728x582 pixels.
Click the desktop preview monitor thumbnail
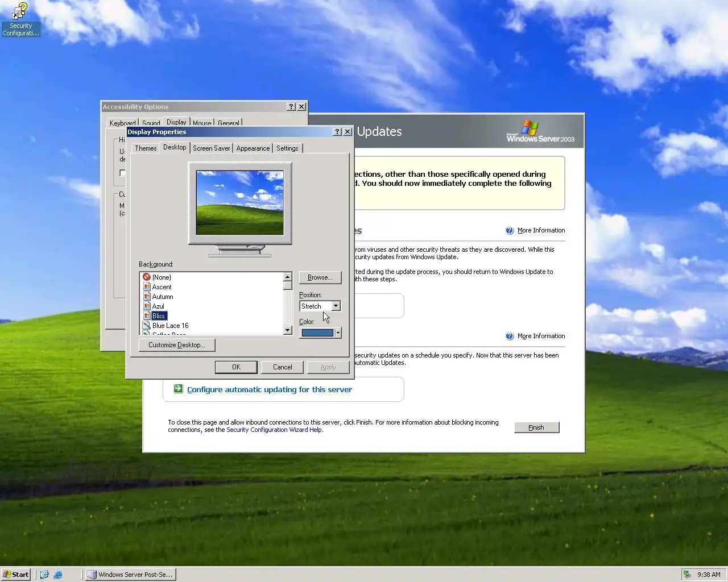click(x=240, y=203)
